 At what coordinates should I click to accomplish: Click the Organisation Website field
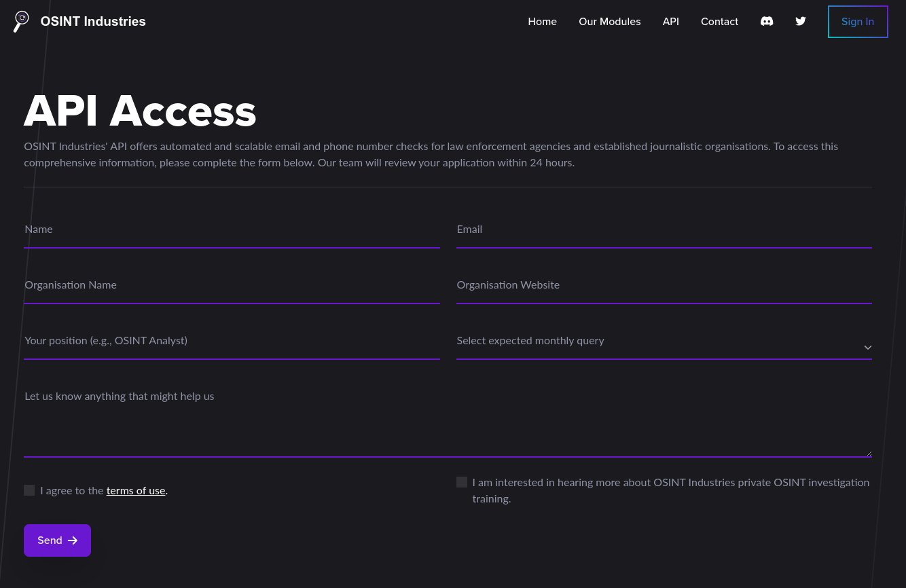click(x=664, y=285)
